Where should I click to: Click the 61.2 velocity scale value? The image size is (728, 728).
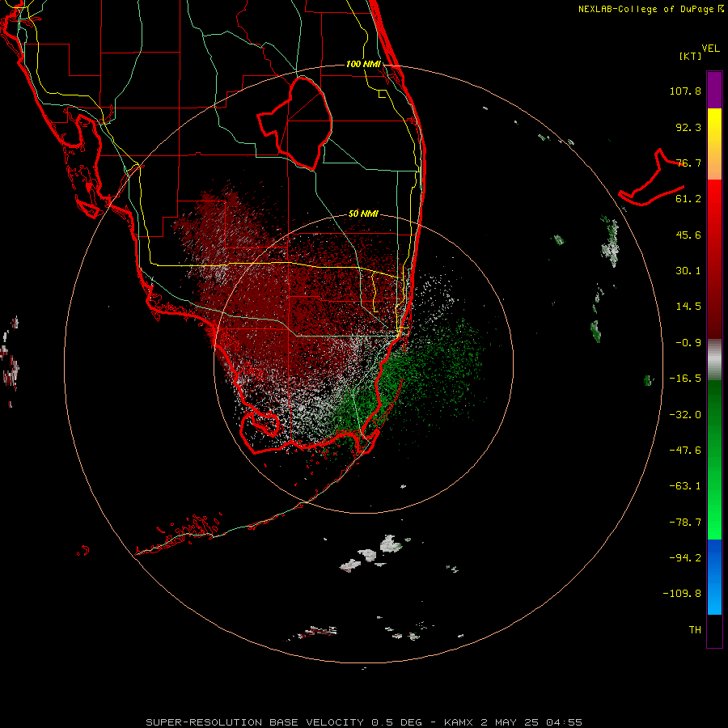coord(688,199)
